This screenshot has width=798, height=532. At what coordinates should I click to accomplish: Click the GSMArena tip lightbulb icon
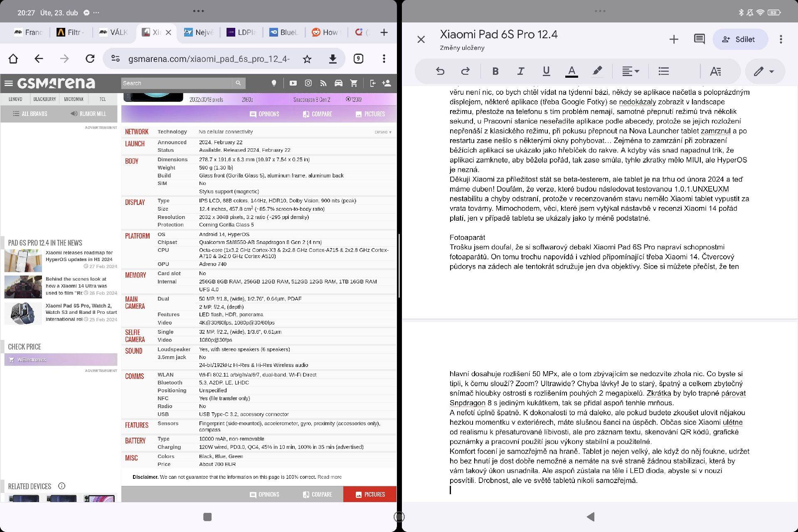(274, 83)
